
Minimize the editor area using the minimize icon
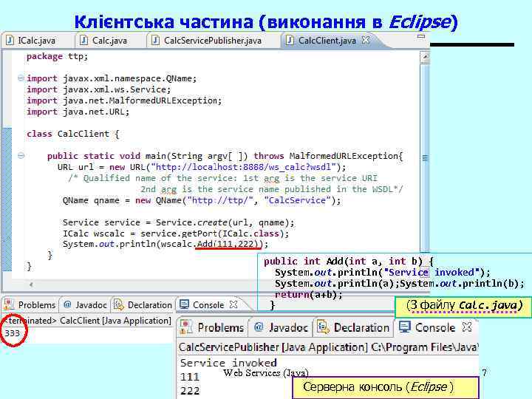click(421, 36)
